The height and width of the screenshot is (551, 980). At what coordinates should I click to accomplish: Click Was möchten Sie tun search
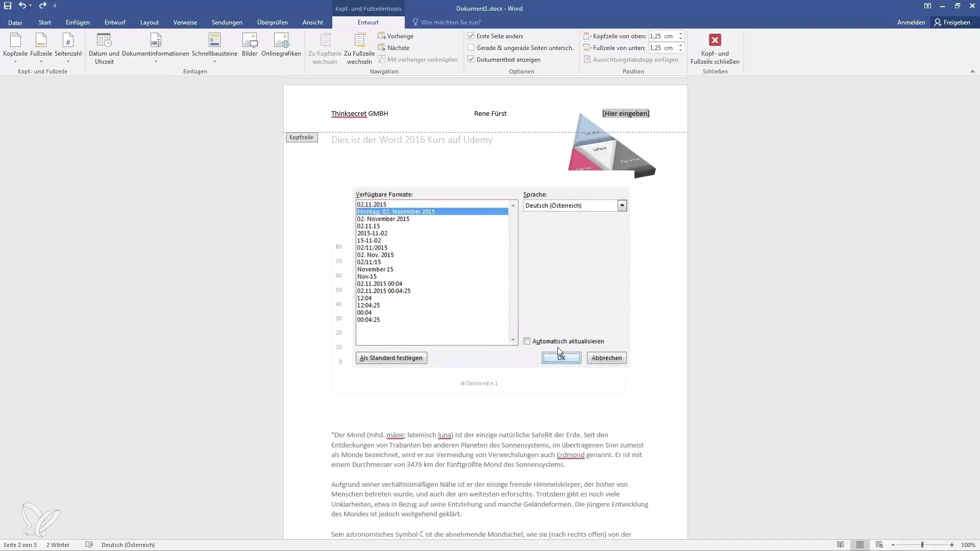click(450, 22)
